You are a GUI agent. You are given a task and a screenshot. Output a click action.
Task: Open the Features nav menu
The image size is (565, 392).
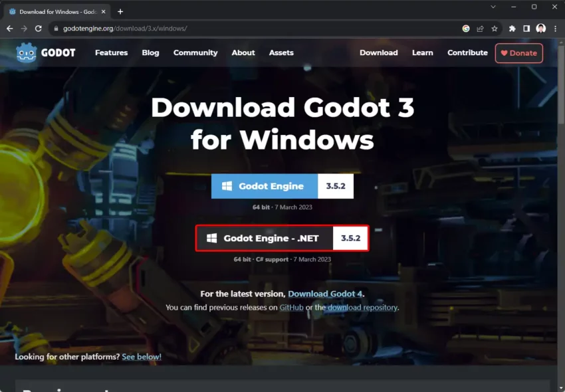112,52
